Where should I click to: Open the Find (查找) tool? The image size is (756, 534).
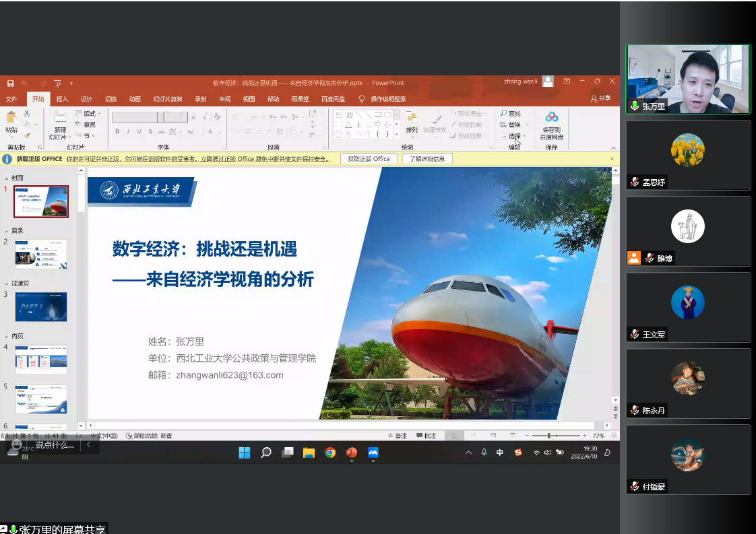click(x=510, y=114)
